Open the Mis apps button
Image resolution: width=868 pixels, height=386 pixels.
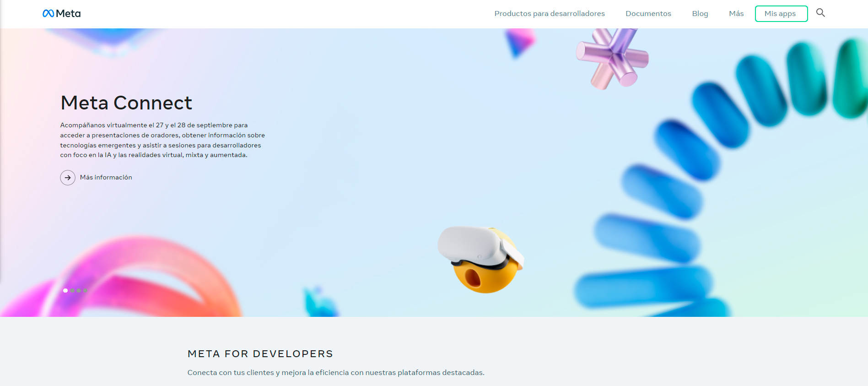point(781,14)
